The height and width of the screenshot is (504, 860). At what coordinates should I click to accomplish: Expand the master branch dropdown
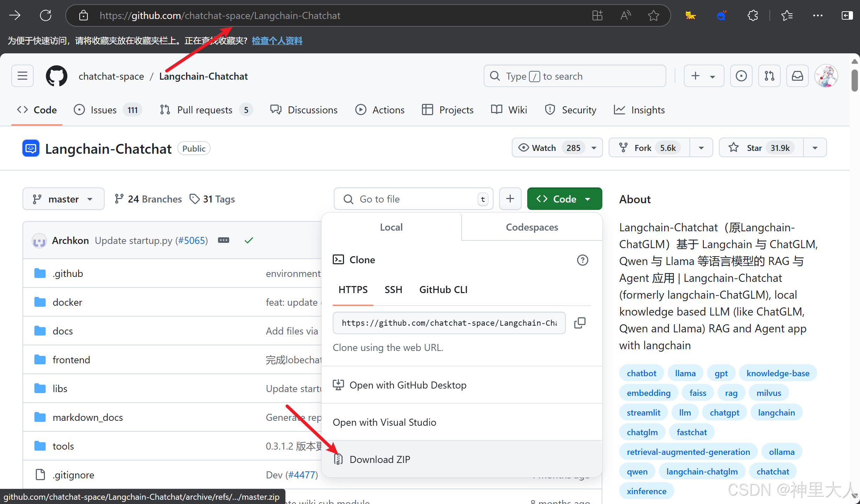63,199
